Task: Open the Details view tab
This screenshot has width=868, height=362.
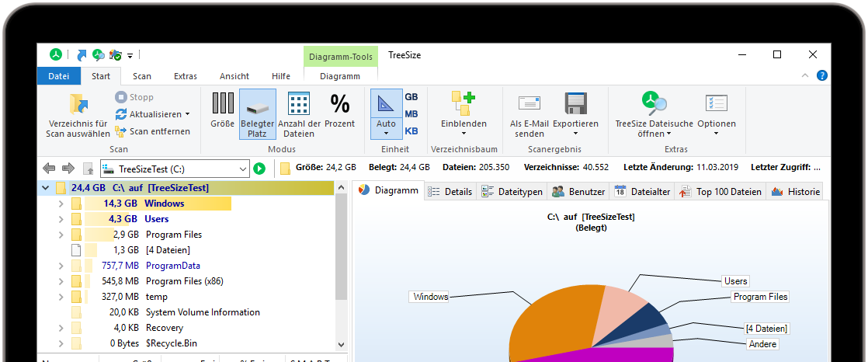Action: 450,192
